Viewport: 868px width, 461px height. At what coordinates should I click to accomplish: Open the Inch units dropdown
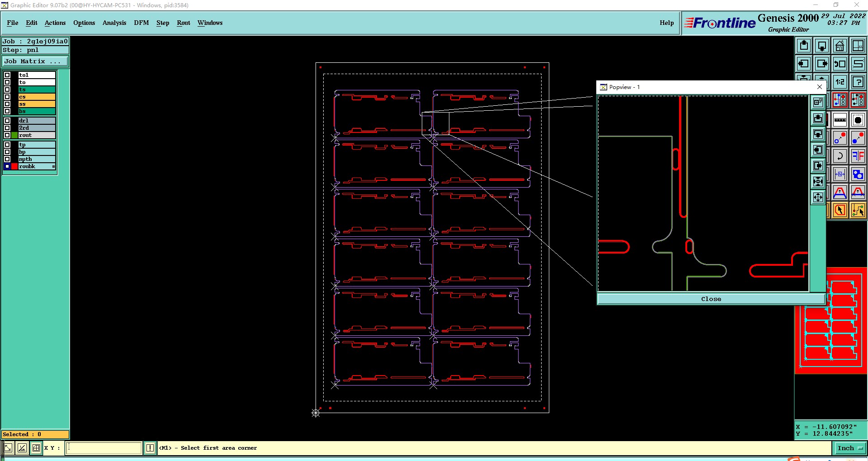tap(850, 448)
